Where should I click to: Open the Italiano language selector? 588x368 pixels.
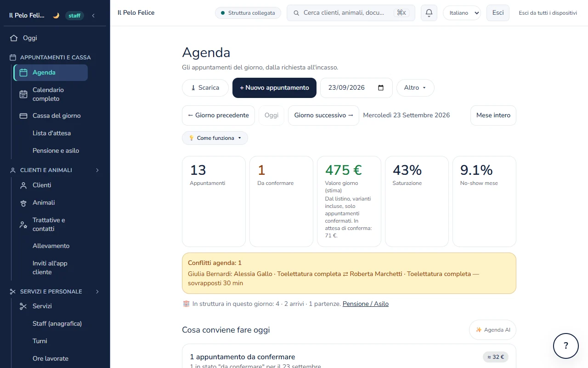pos(462,13)
